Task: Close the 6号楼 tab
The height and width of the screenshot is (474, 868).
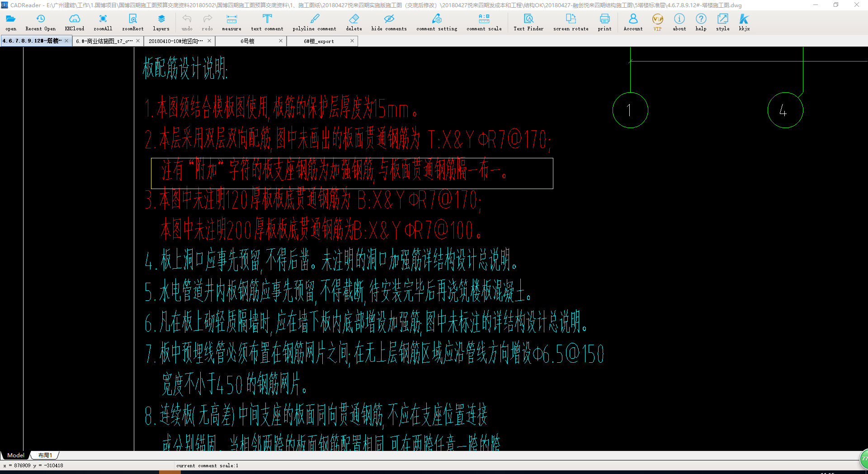Action: pos(281,41)
